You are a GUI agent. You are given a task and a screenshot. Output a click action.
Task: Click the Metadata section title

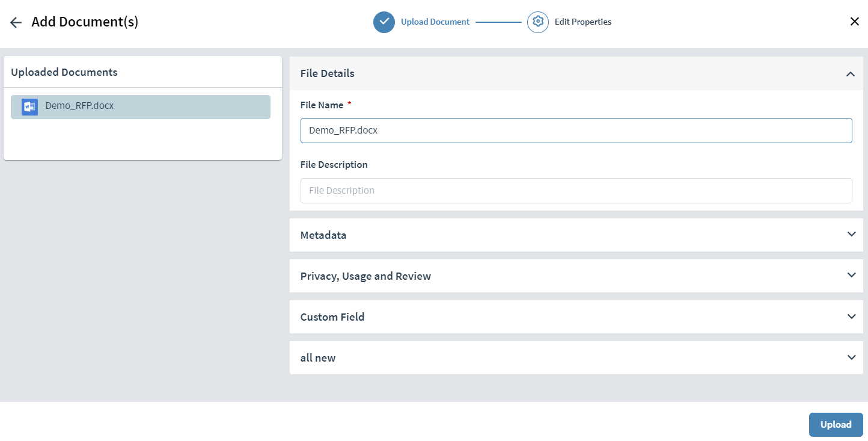[323, 235]
